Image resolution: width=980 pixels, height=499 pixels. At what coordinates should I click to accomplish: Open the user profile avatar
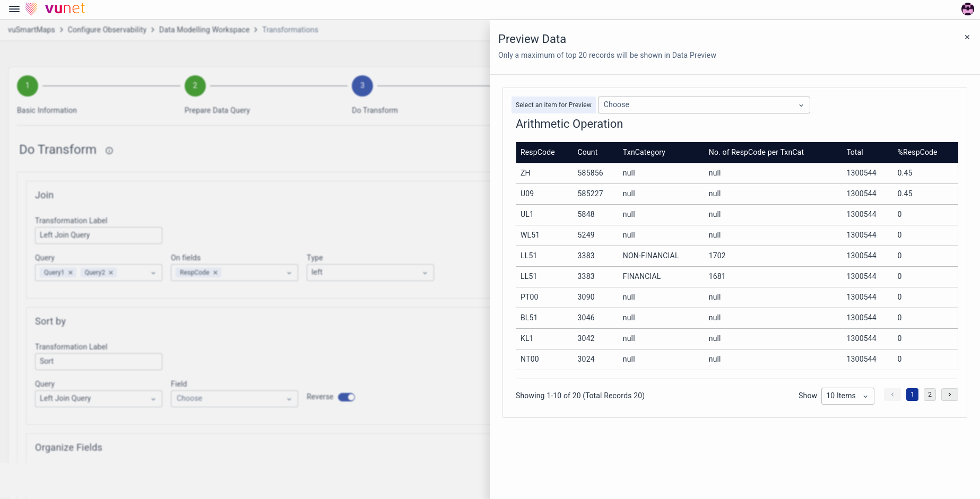coord(967,9)
